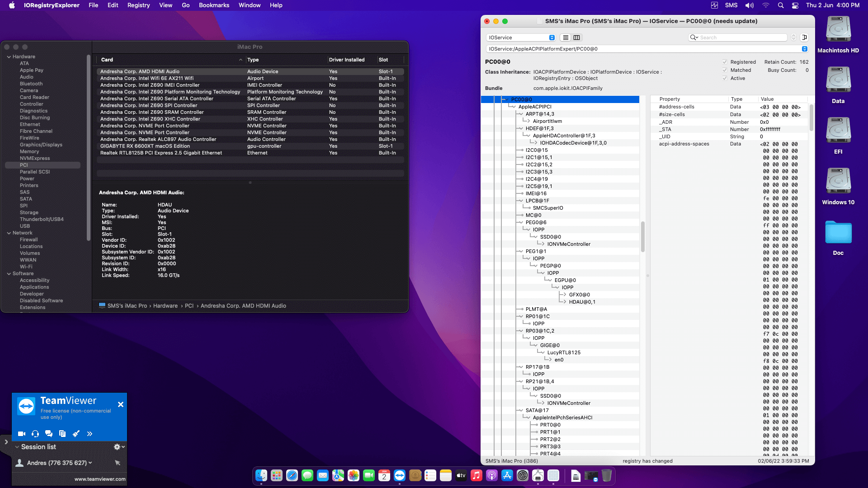Click the registry search field
This screenshot has height=488, width=868.
tap(741, 38)
